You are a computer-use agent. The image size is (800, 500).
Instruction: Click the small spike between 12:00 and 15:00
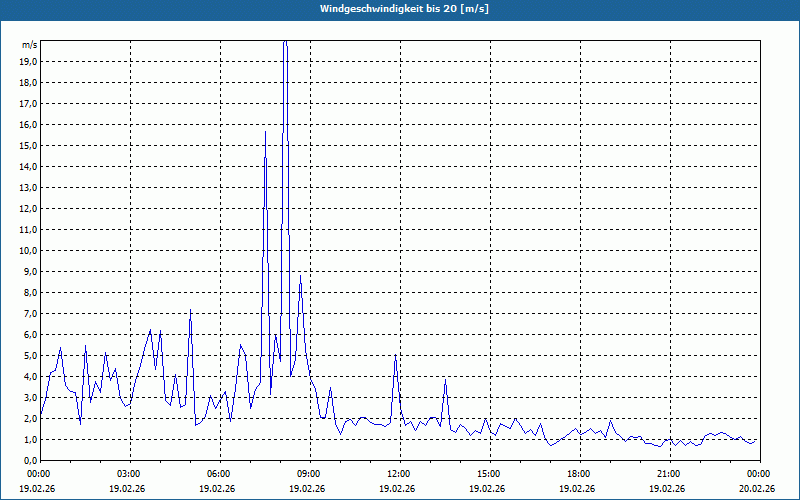[x=446, y=381]
